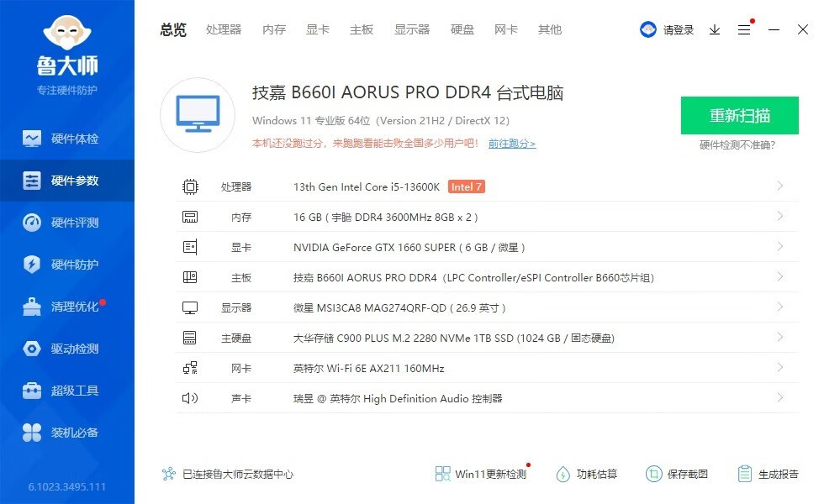Switch to the 其他 tab
Viewport: 824px width, 504px height.
coord(550,29)
